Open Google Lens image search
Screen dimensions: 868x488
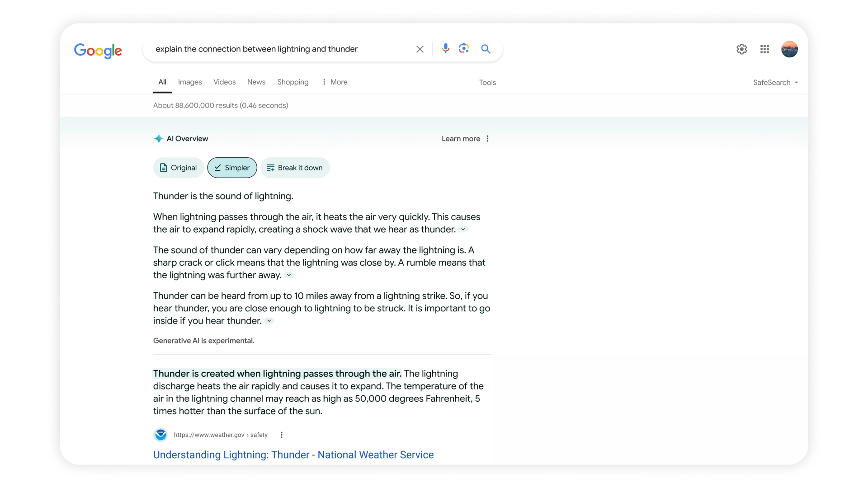coord(464,48)
